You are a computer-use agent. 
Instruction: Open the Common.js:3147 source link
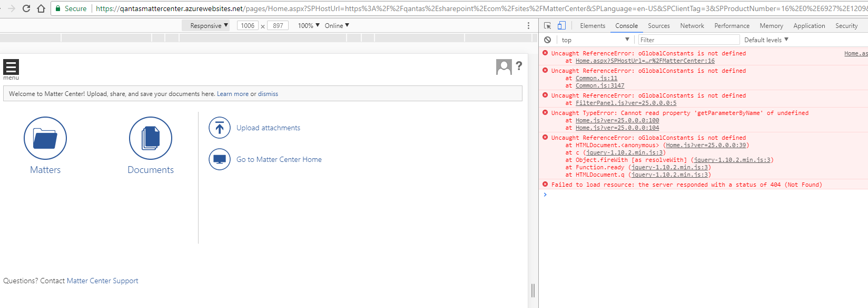tap(600, 85)
